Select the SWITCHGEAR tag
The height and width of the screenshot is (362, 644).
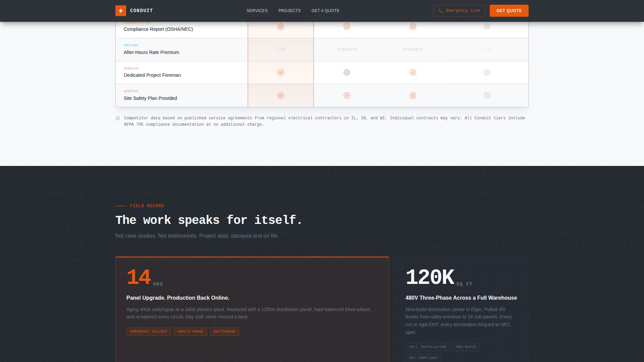tap(224, 331)
